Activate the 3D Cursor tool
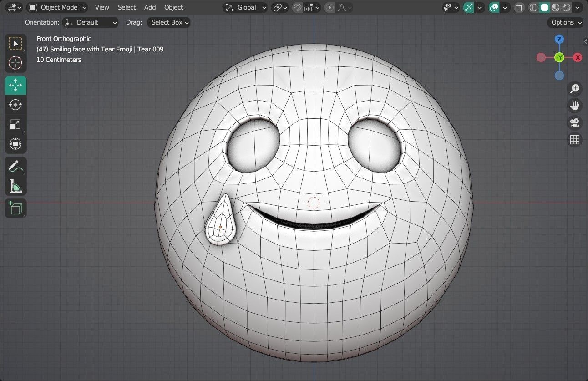This screenshot has height=381, width=588. point(15,63)
